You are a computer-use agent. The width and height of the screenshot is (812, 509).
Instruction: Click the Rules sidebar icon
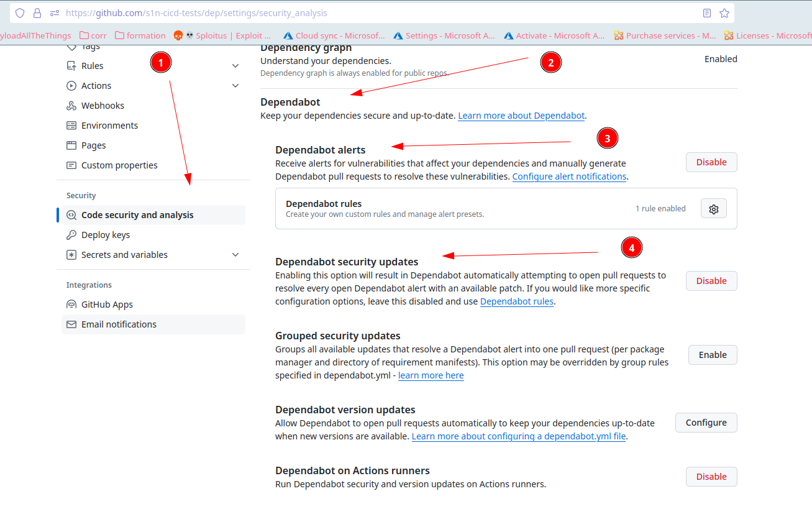71,66
